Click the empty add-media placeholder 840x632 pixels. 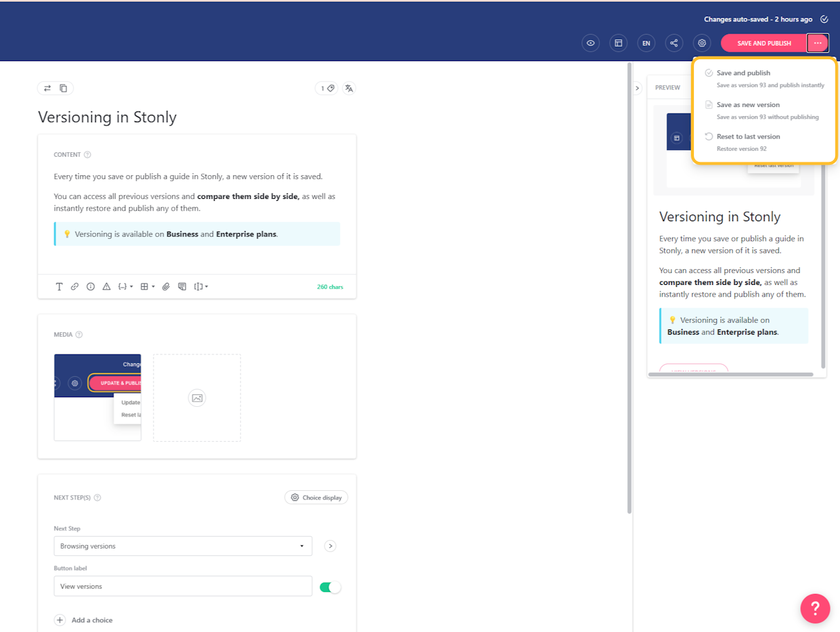[x=197, y=398]
